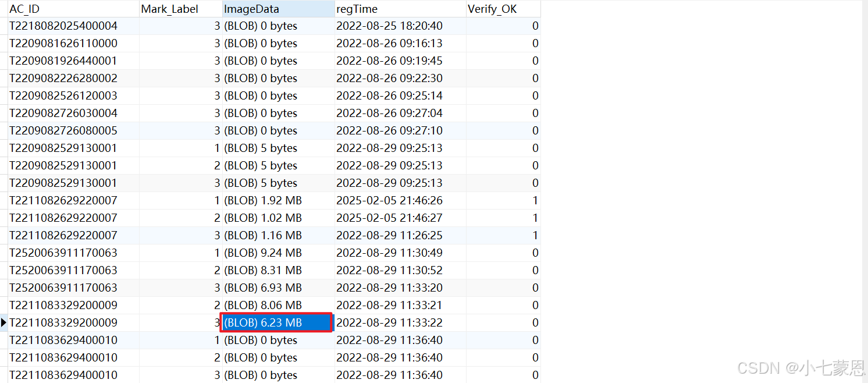Screen dimensions: 868x383
Task: Select the (BLOB) 8.31 MB cell
Action: coord(279,271)
